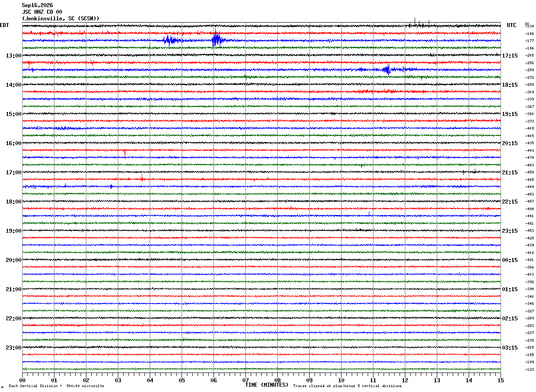Click the minute 15 axis tick label
The width and height of the screenshot is (536, 392).
tap(501, 380)
